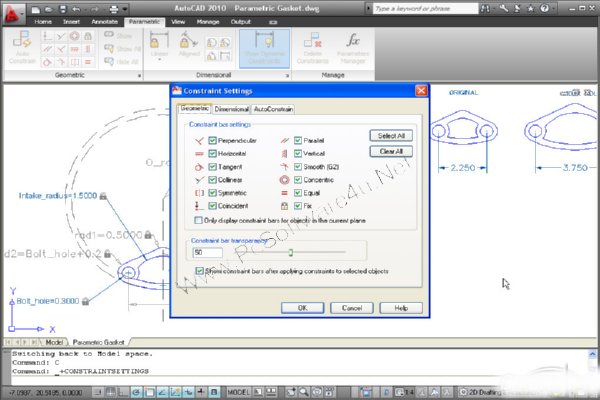Click the keyword search field in title bar
Screen dimensions: 600x400
[426, 8]
